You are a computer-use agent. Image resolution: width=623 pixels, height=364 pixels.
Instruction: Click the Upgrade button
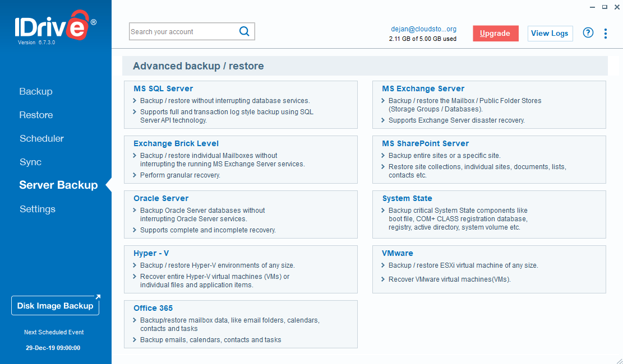495,33
